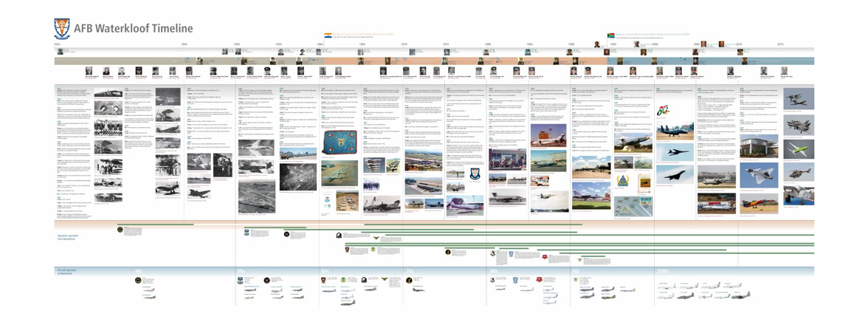The image size is (868, 325).
Task: Click the 40s decade label in aircraft row
Action: pos(139,271)
